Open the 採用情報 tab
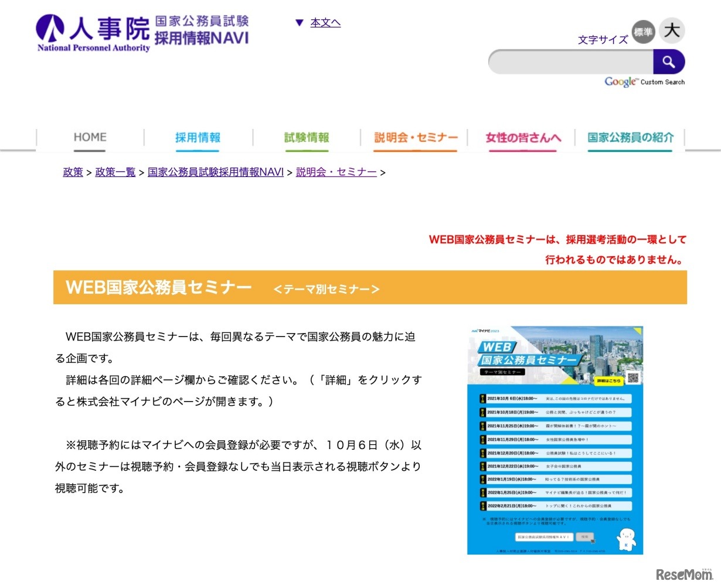Screen dimensions: 721x588 click(x=198, y=137)
